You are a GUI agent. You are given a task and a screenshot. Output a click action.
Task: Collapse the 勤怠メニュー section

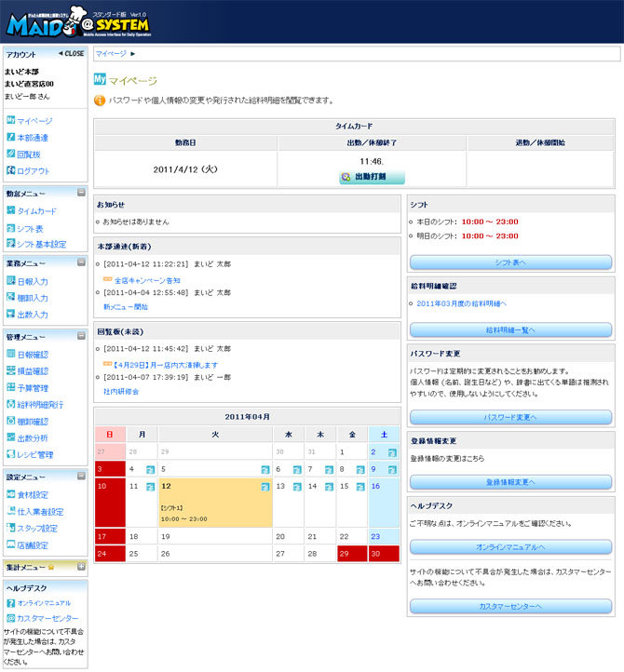tap(81, 193)
